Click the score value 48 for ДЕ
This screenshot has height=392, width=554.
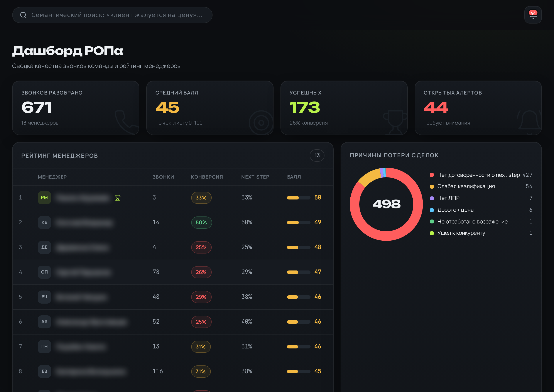318,247
